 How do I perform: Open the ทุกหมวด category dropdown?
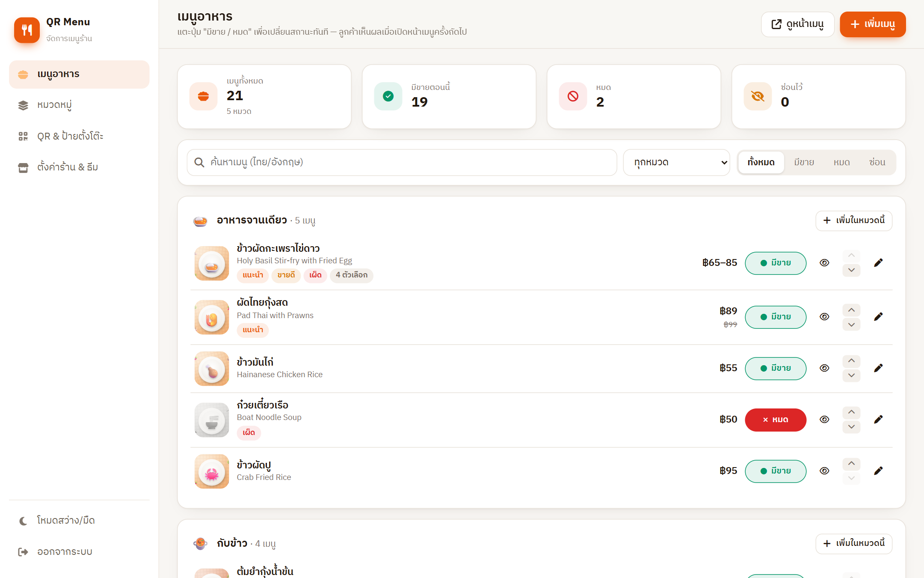coord(676,162)
